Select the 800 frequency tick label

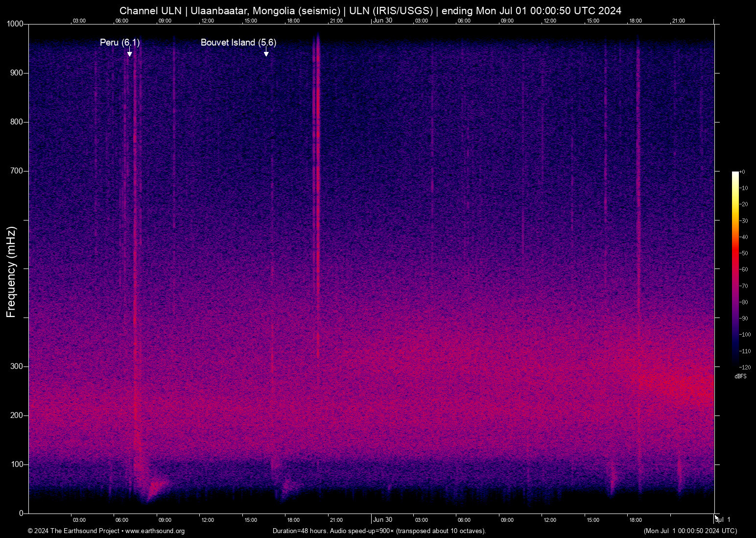point(17,122)
